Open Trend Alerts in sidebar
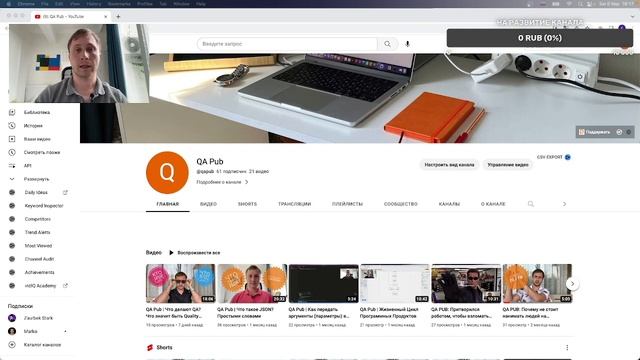This screenshot has width=640, height=360. pyautogui.click(x=37, y=232)
